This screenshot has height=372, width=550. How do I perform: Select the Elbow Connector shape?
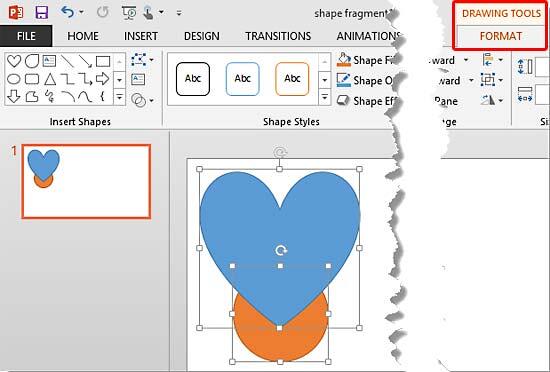(x=67, y=79)
